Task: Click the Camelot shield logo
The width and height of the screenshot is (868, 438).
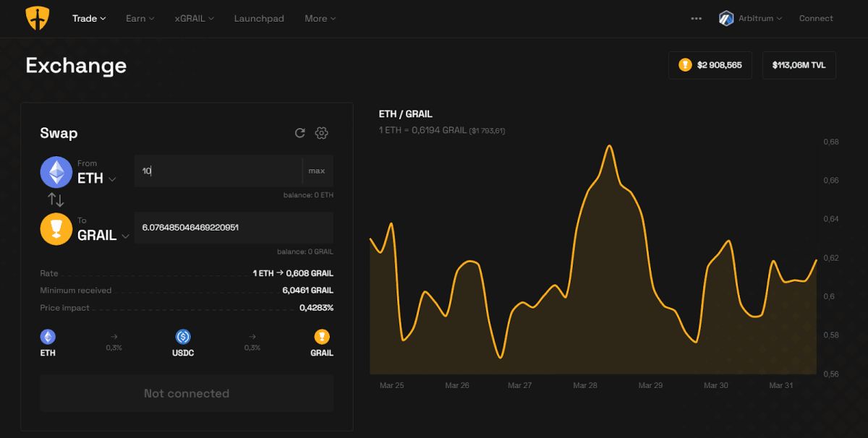Action: pos(36,18)
